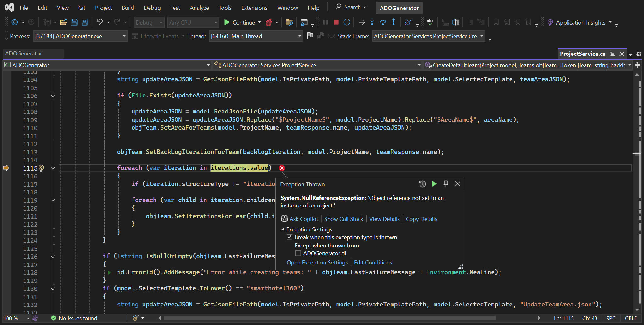Restart debugging with the circular arrow
Viewport: 644px width, 325px height.
coord(347,22)
